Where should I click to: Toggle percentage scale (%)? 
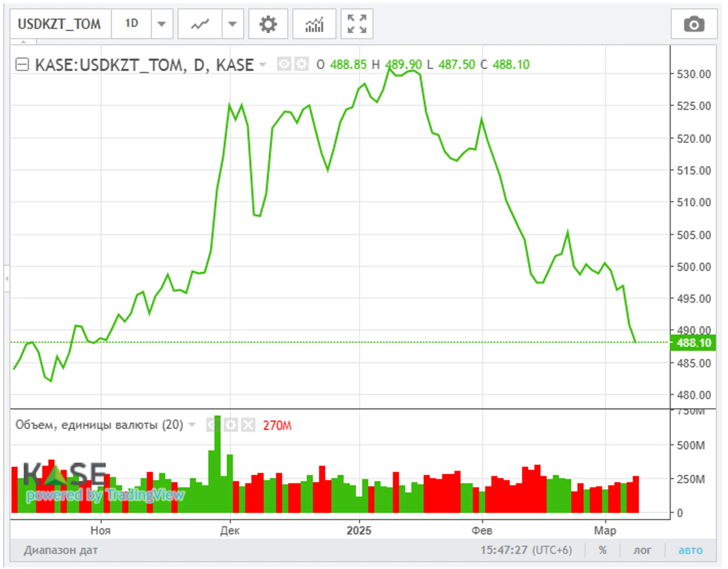pyautogui.click(x=602, y=550)
